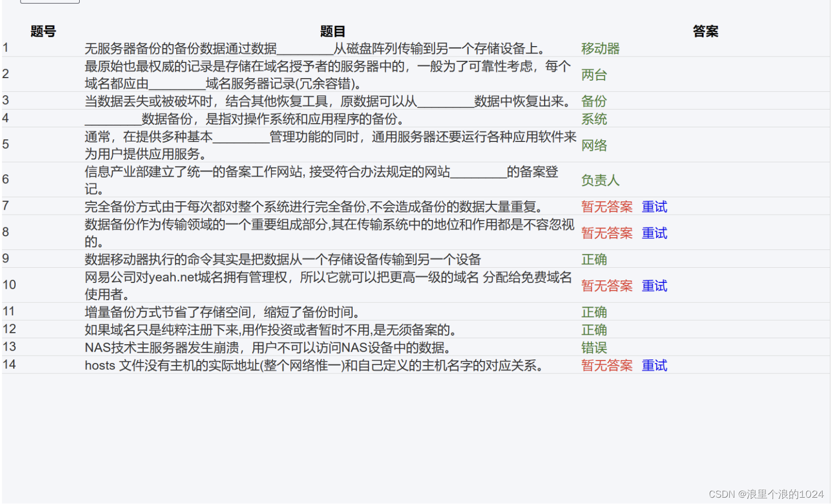Click the row number 14 cell

tap(9, 365)
